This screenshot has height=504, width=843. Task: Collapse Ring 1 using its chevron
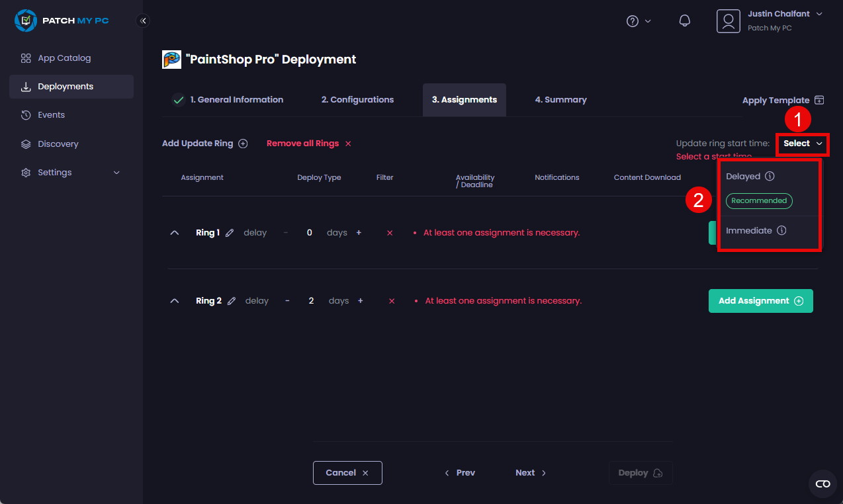pos(174,232)
